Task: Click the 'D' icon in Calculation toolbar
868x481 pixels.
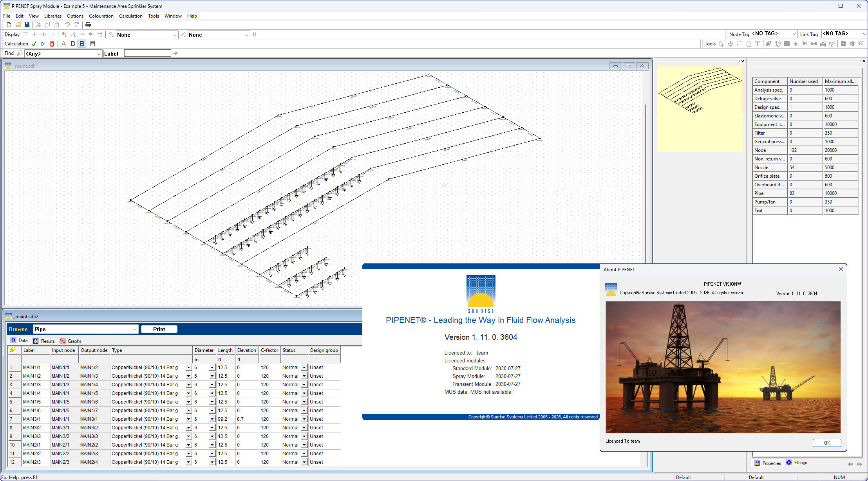Action: click(73, 44)
